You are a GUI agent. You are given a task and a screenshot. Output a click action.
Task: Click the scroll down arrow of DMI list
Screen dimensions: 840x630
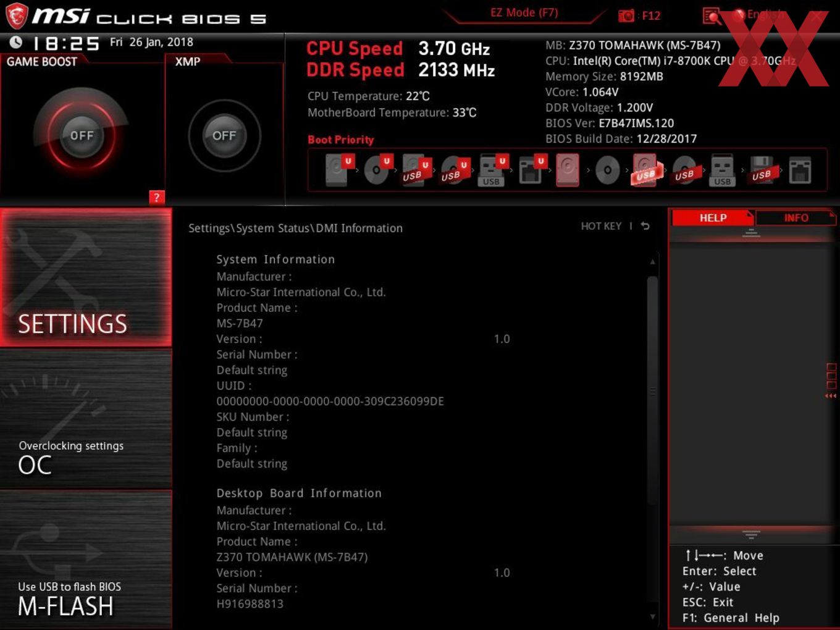tap(652, 616)
